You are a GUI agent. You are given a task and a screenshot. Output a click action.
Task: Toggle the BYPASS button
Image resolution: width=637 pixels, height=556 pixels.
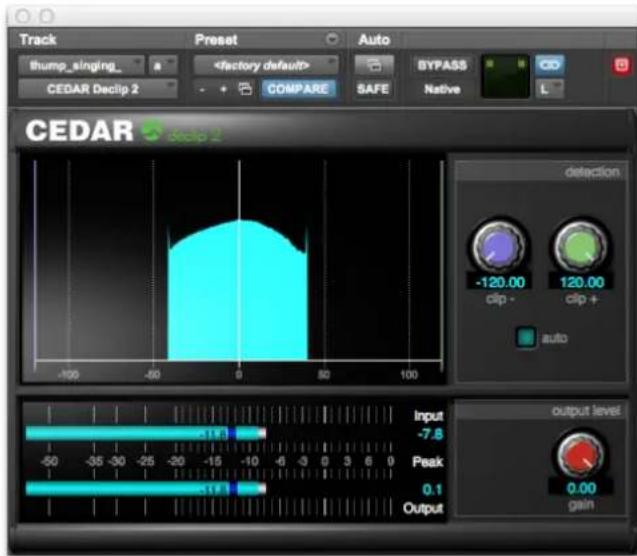click(x=442, y=65)
